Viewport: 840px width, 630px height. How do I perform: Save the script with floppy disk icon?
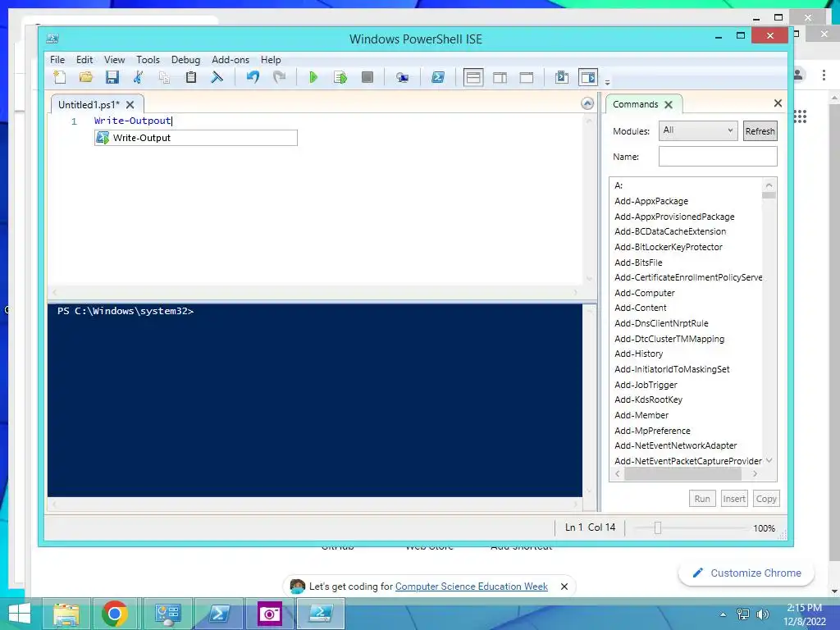click(x=112, y=77)
